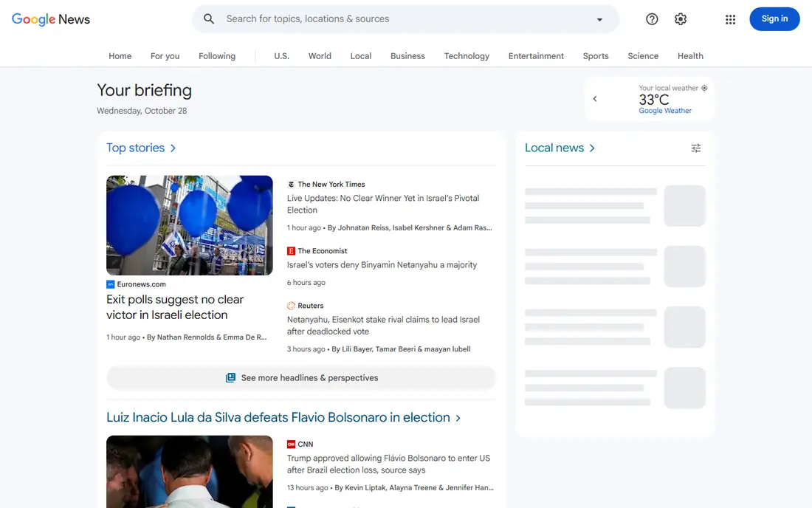Click The Economist source icon
The height and width of the screenshot is (508, 812).
tap(291, 251)
